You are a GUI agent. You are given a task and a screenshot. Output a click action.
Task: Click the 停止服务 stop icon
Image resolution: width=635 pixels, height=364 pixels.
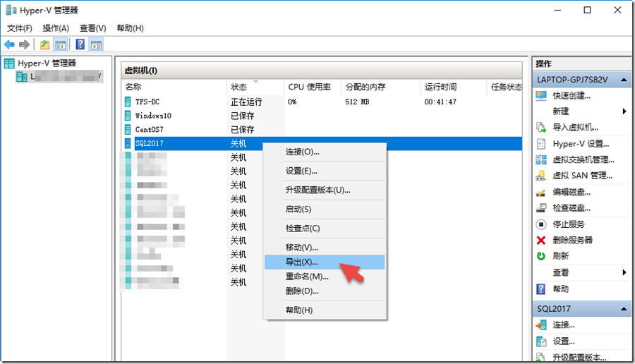tap(541, 224)
